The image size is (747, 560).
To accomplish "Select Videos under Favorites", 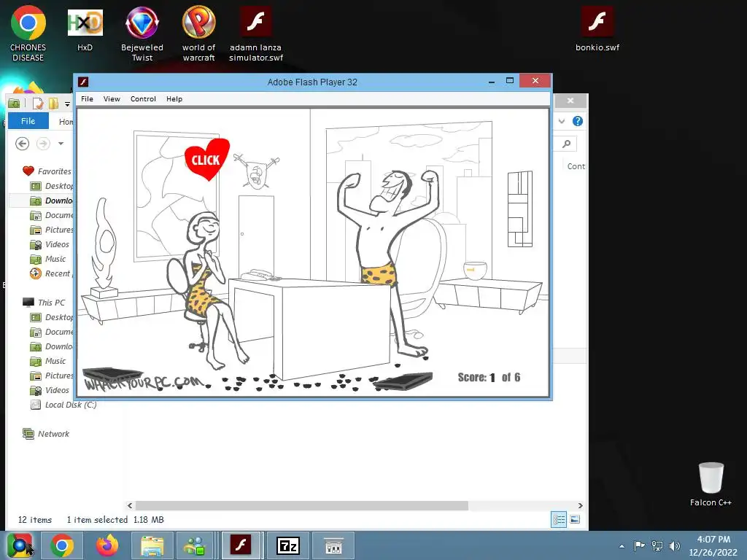I will [x=50, y=244].
